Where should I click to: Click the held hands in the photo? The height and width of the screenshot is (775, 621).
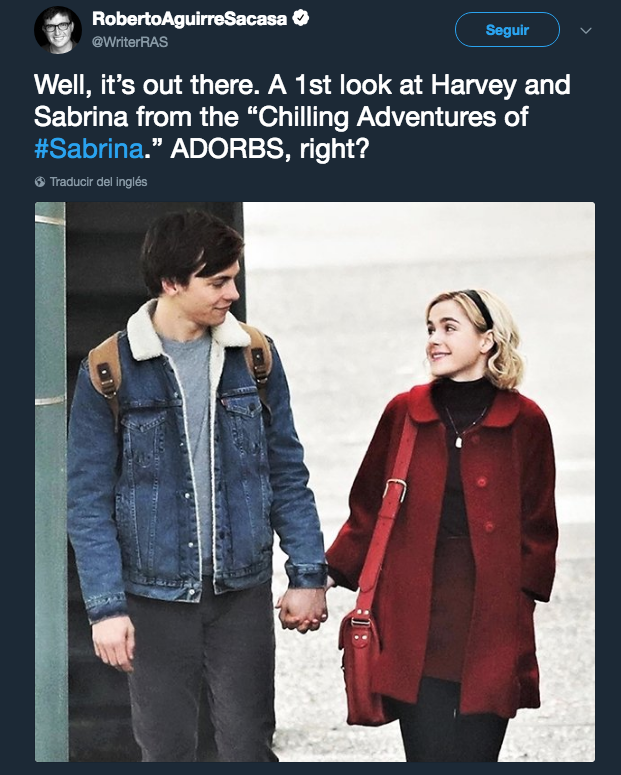point(303,609)
